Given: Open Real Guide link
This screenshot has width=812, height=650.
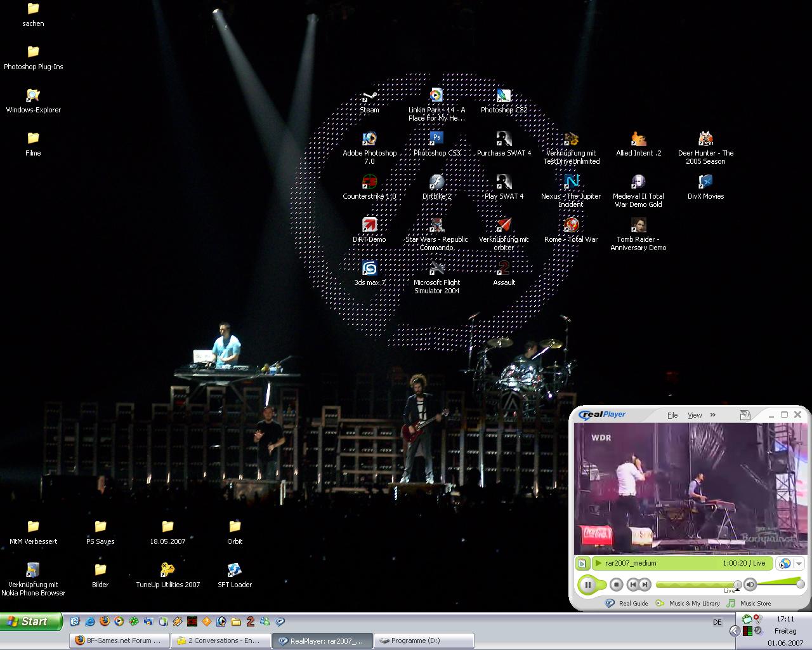Looking at the screenshot, I should (x=627, y=604).
